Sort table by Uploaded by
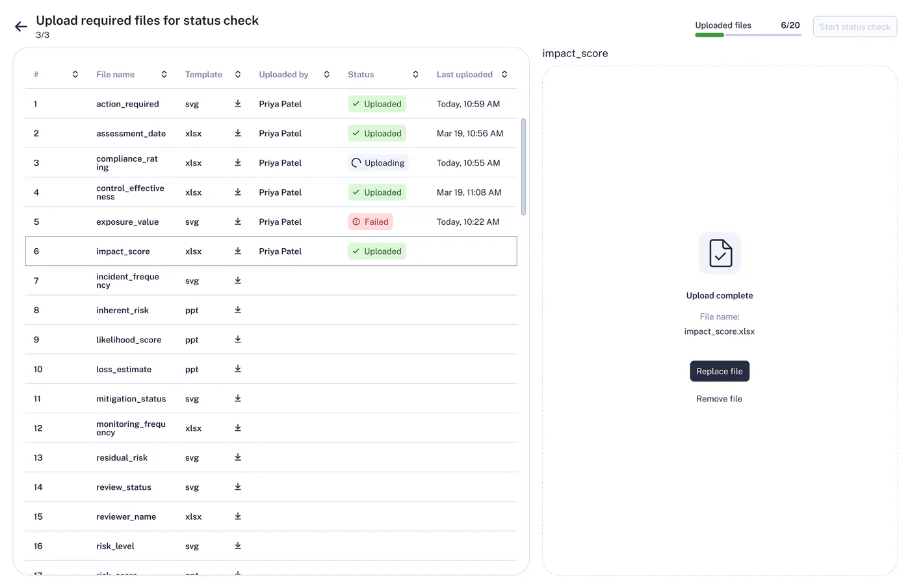Screen dimensions: 910x588 pyautogui.click(x=326, y=74)
